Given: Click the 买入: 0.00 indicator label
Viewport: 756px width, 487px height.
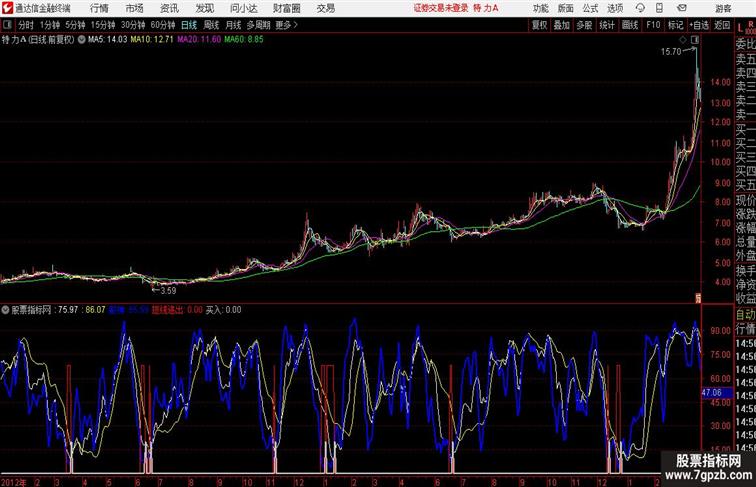Looking at the screenshot, I should [x=223, y=310].
